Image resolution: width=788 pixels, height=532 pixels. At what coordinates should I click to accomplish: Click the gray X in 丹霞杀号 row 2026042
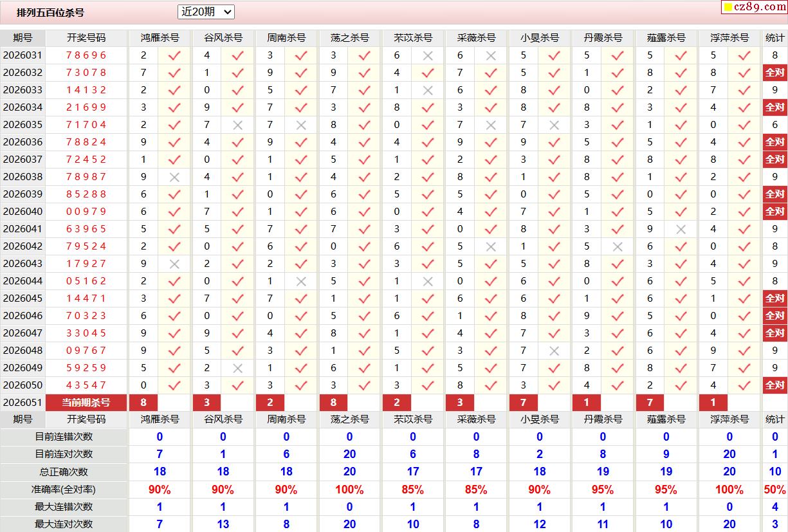618,246
